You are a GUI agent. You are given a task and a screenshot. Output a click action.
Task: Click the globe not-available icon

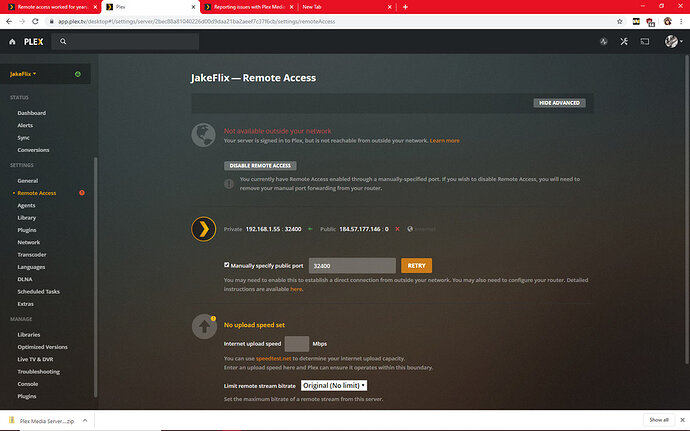(x=203, y=135)
